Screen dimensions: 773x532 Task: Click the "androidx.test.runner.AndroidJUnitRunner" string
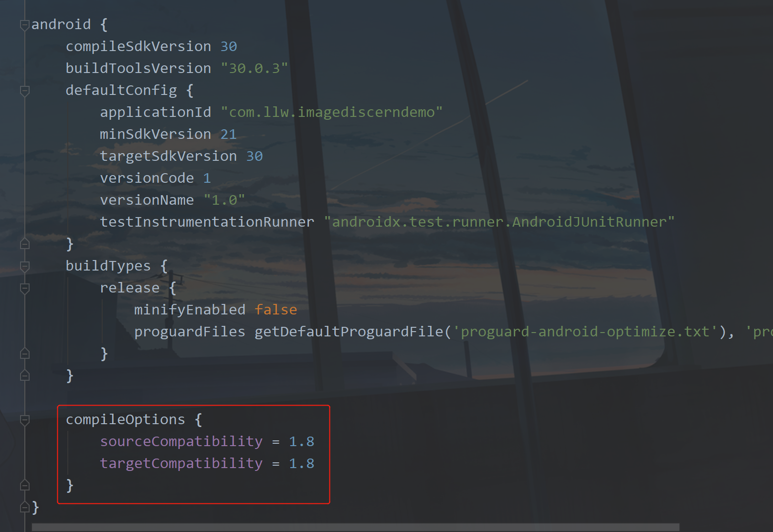coord(499,222)
